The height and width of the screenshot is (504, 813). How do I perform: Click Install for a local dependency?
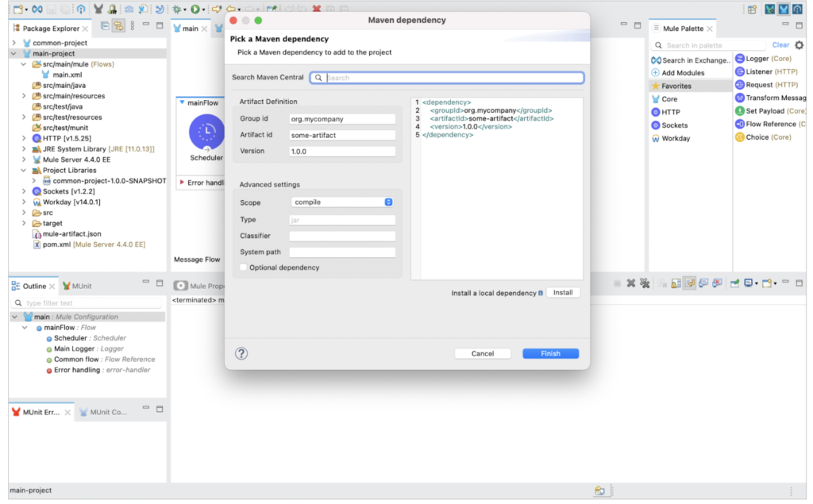[x=563, y=293]
